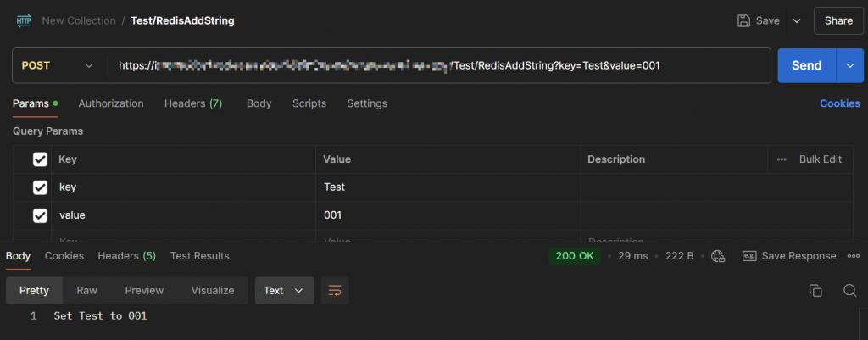The height and width of the screenshot is (340, 868).
Task: Open the Cookies link
Action: (839, 103)
